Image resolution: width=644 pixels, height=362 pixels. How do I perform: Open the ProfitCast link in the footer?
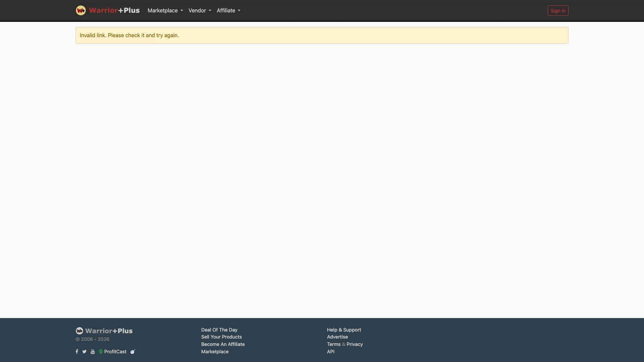click(x=112, y=352)
